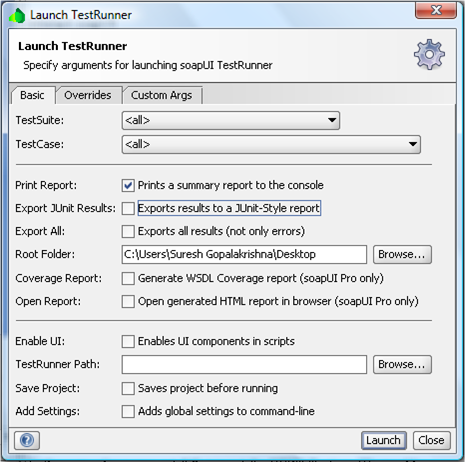This screenshot has height=463, width=466.
Task: Browse for the Root Folder
Action: tap(402, 255)
